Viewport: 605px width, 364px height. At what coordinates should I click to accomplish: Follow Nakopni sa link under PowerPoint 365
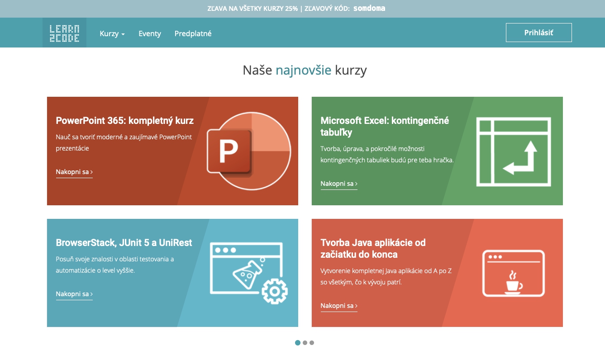tap(74, 172)
